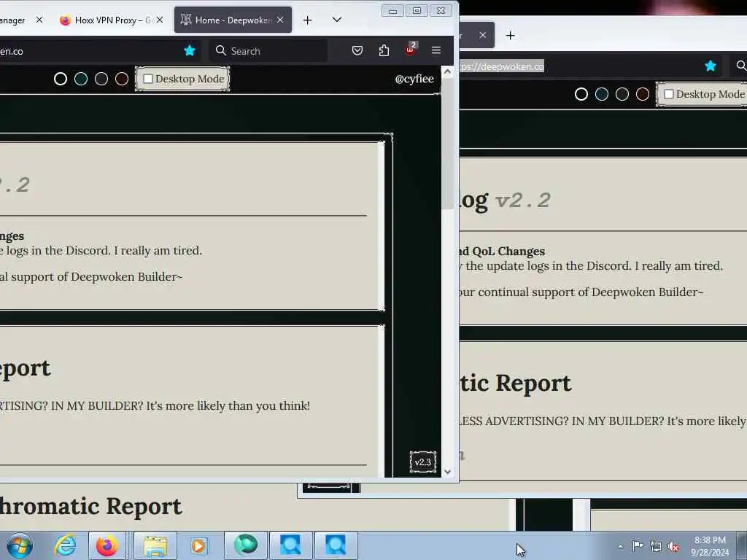
Task: Click the network tray icon
Action: click(656, 547)
